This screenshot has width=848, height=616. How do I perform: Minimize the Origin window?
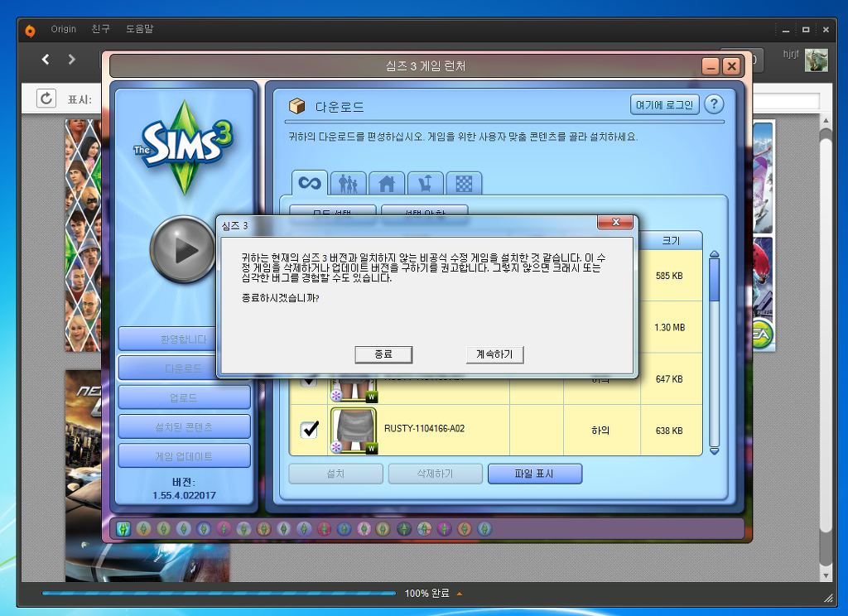(x=786, y=31)
